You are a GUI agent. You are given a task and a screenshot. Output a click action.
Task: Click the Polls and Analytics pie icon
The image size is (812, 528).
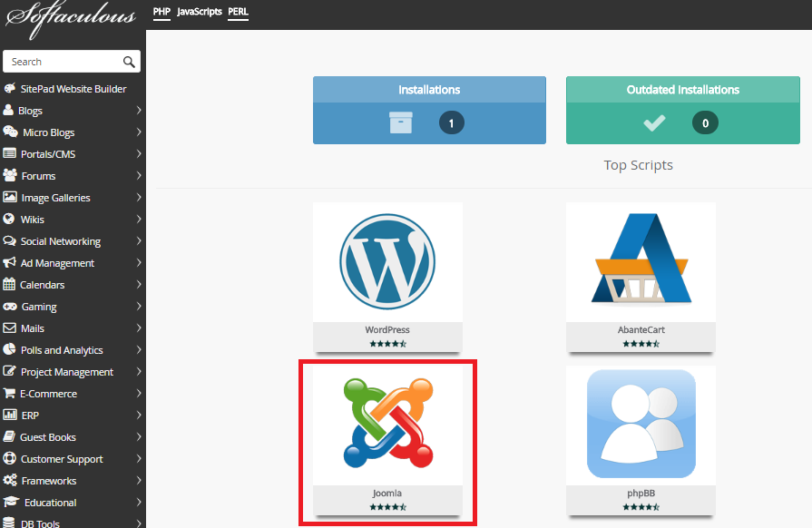[9, 349]
